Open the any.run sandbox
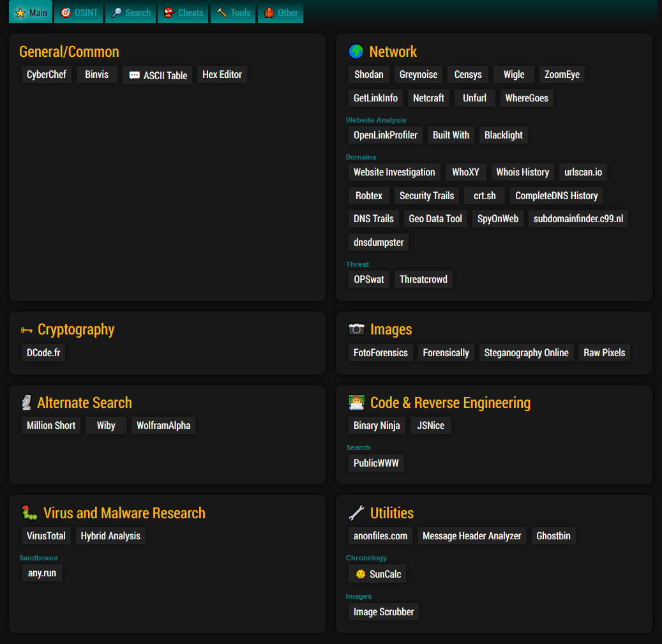The height and width of the screenshot is (644, 662). pos(41,573)
